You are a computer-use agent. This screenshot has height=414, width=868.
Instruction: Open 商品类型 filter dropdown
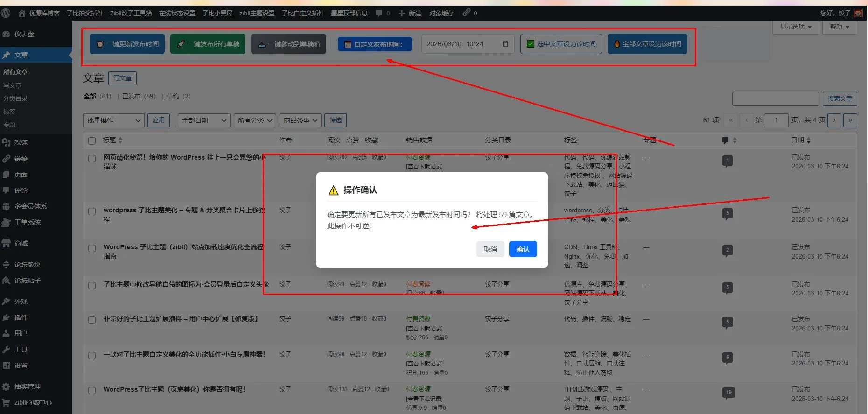tap(301, 120)
